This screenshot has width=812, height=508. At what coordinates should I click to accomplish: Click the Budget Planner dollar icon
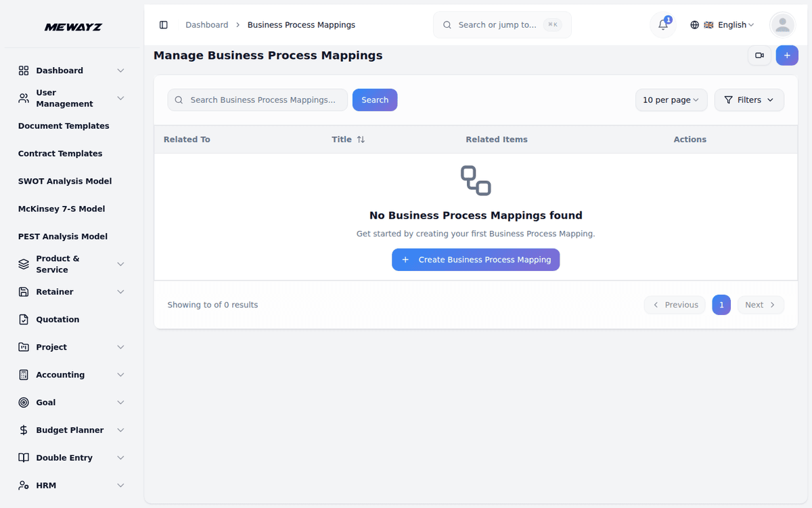pyautogui.click(x=24, y=430)
